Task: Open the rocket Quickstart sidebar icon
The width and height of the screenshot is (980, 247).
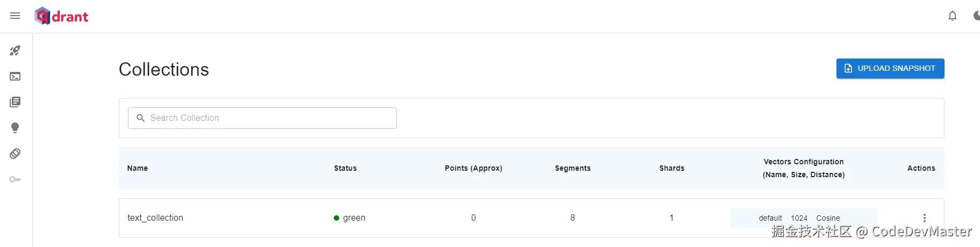Action: tap(15, 50)
